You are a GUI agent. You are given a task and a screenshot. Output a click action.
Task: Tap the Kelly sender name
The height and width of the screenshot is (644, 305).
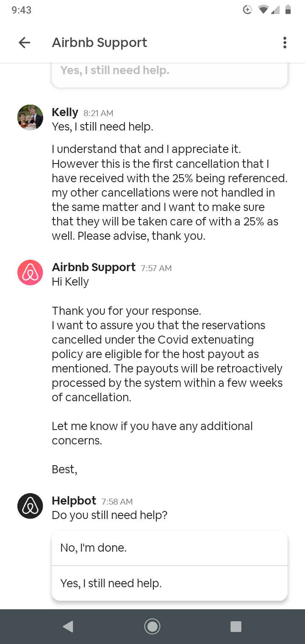click(x=65, y=112)
